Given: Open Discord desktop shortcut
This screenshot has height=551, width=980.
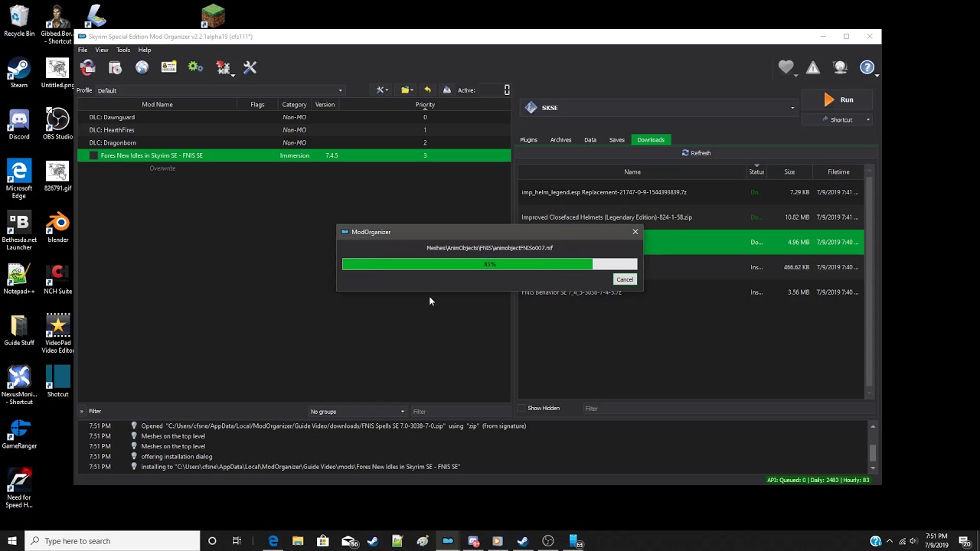Looking at the screenshot, I should pos(19,125).
